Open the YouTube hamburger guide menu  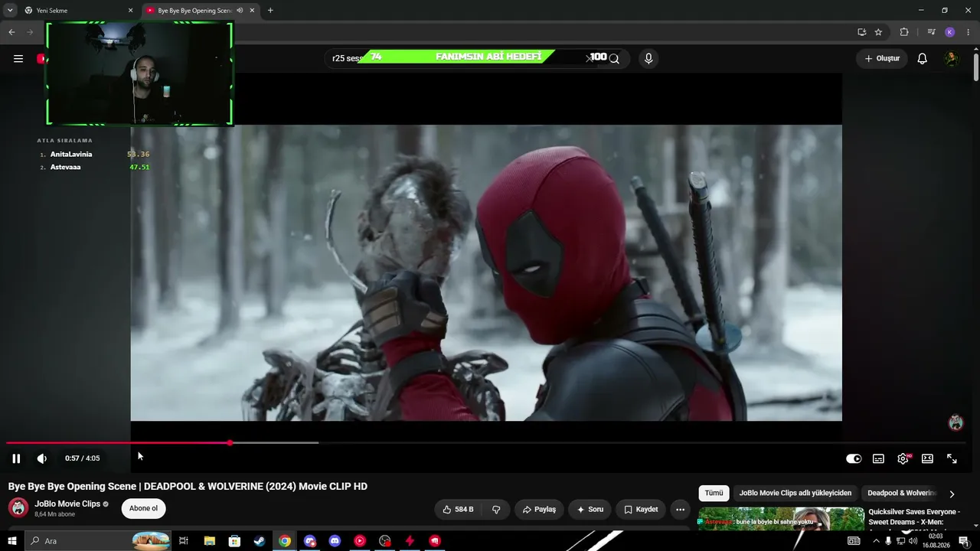(x=18, y=59)
